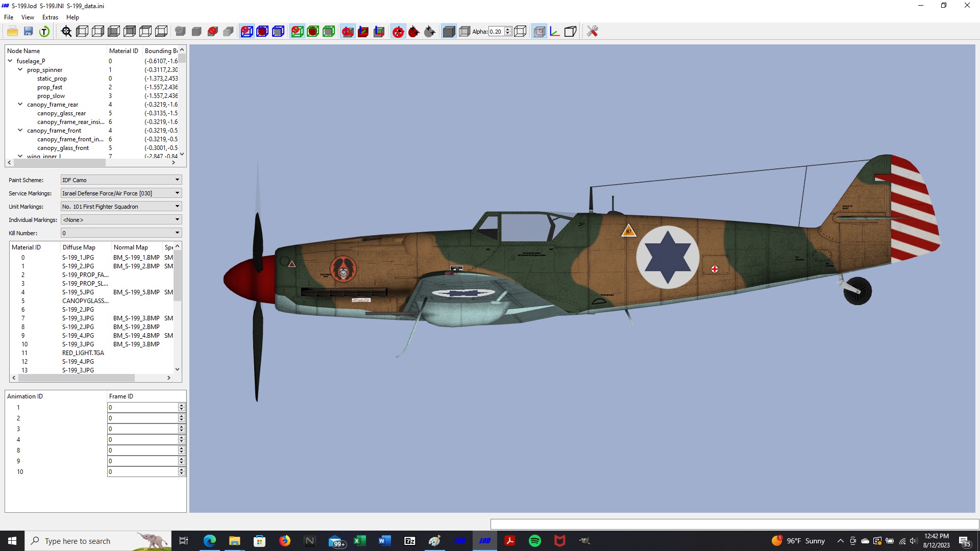Open a file with the folder icon
Image resolution: width=980 pixels, height=551 pixels.
(12, 32)
